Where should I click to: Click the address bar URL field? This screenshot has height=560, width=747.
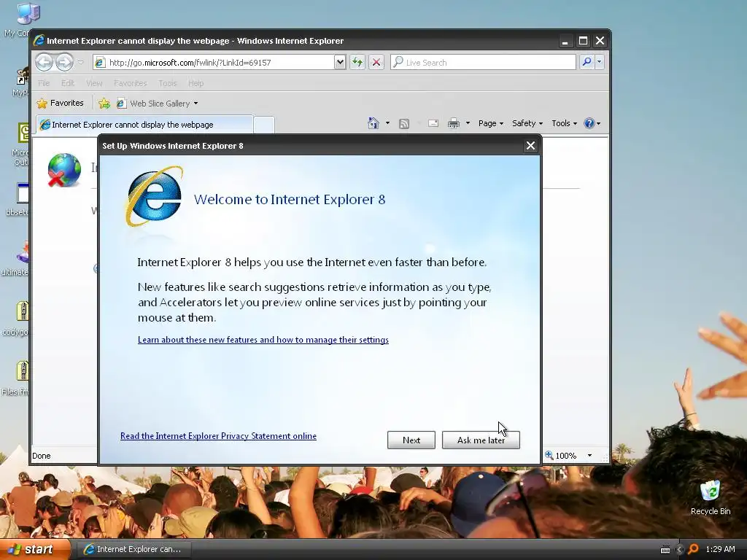coord(214,63)
